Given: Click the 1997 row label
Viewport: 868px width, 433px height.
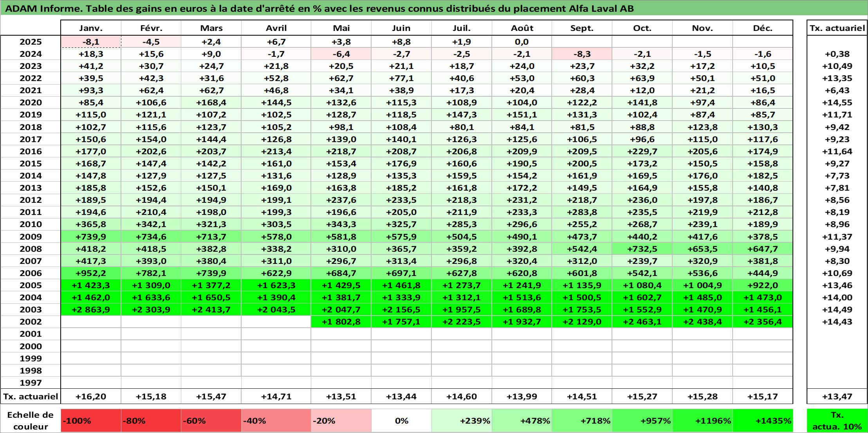Looking at the screenshot, I should coord(31,382).
